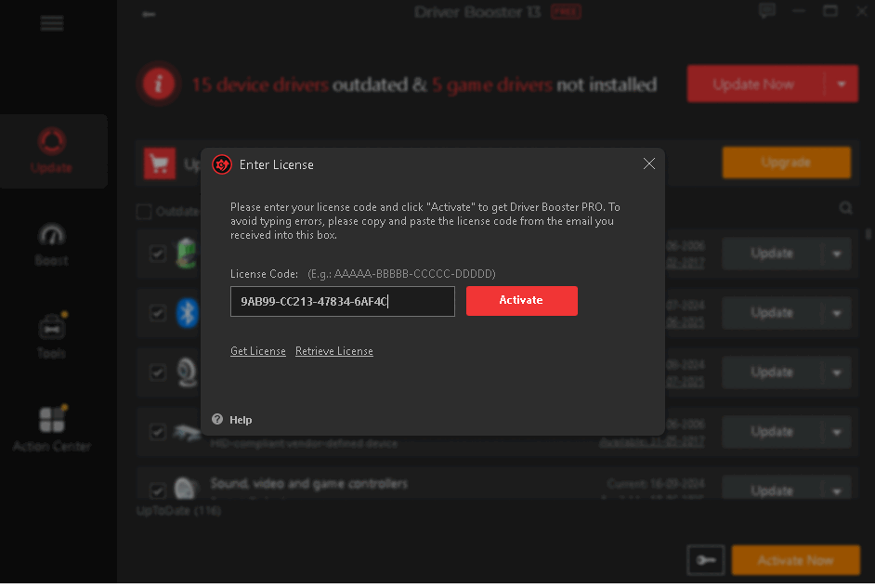Open Help in the license dialog
875x588 pixels.
point(232,420)
